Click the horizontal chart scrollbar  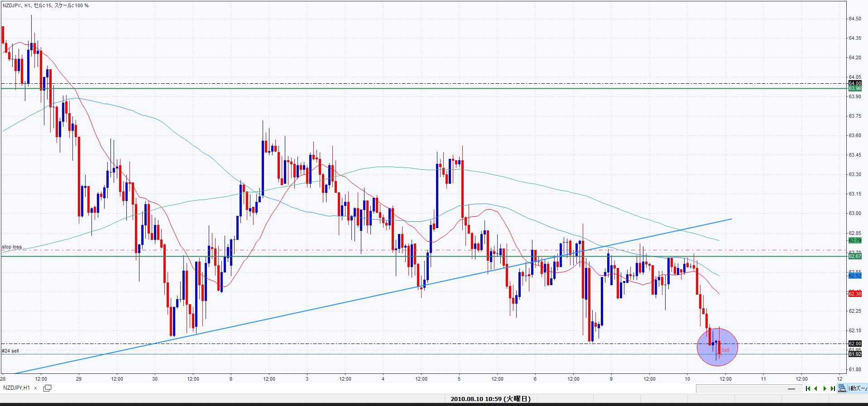pyautogui.click(x=743, y=388)
